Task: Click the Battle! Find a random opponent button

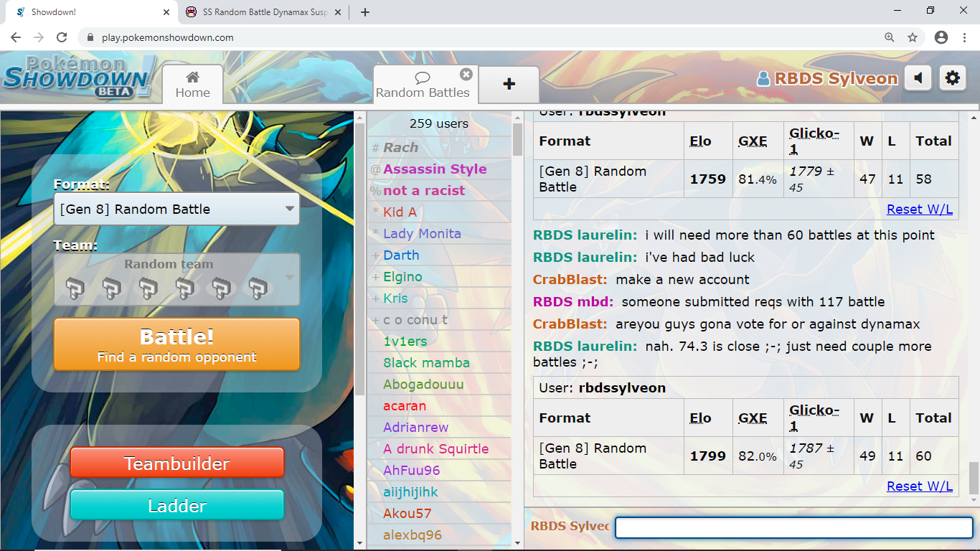Action: pyautogui.click(x=176, y=344)
